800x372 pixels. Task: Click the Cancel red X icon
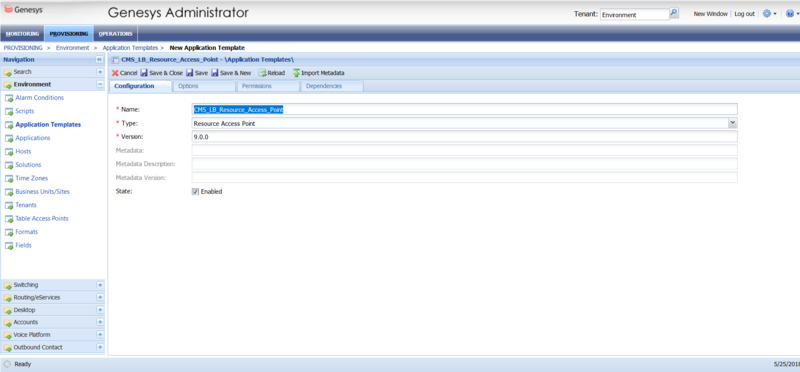pos(115,73)
